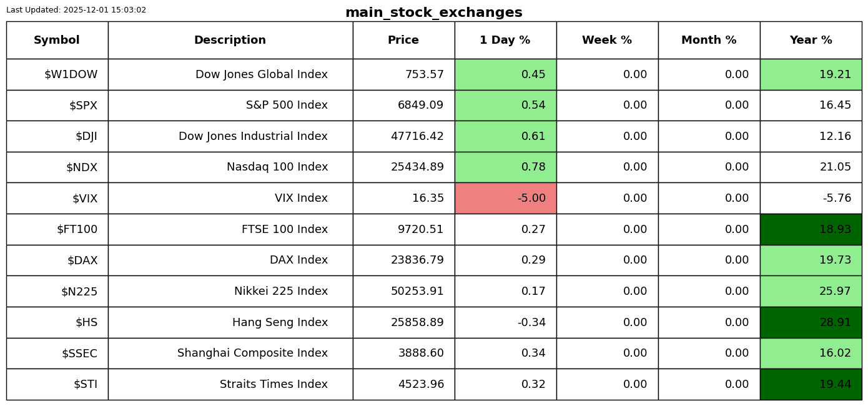Viewport: 868px width, 406px height.
Task: Select the Year % column header
Action: (x=811, y=40)
